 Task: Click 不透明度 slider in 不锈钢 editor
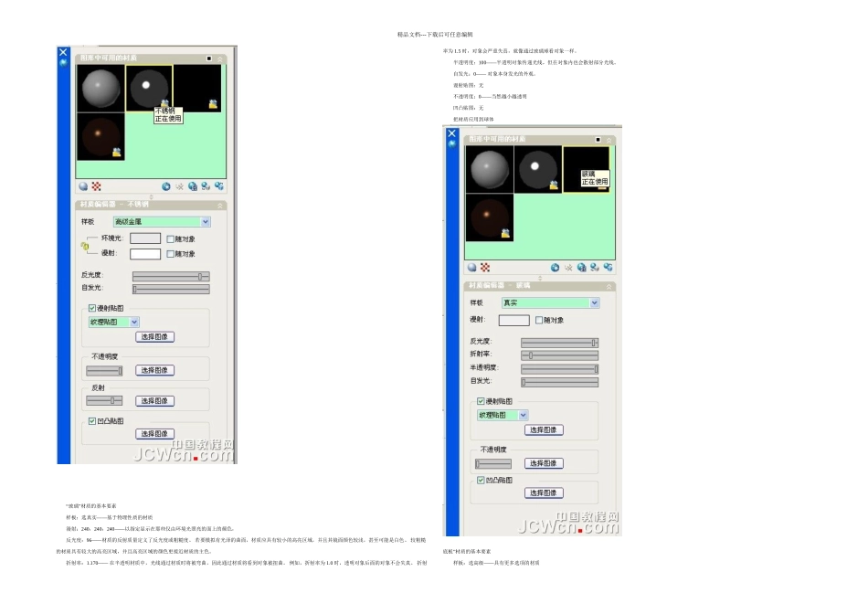(105, 370)
